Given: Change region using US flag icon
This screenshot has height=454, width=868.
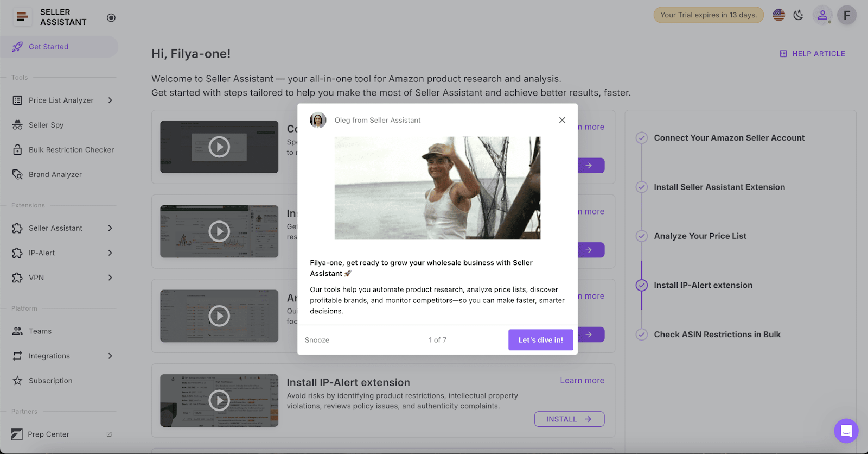Looking at the screenshot, I should click(779, 15).
